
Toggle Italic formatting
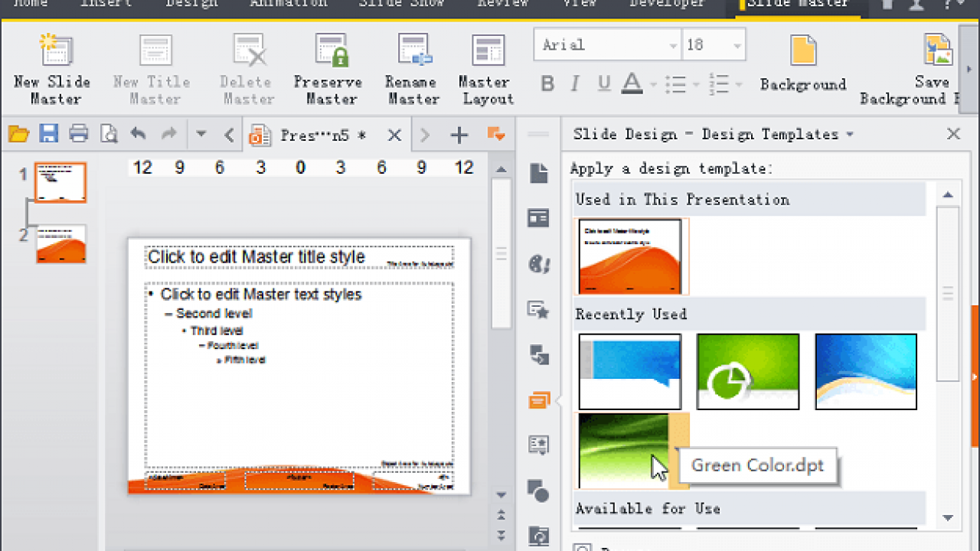pyautogui.click(x=576, y=83)
